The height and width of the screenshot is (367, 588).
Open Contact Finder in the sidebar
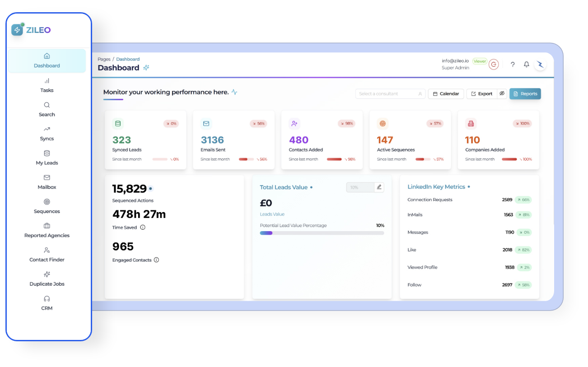(x=47, y=255)
